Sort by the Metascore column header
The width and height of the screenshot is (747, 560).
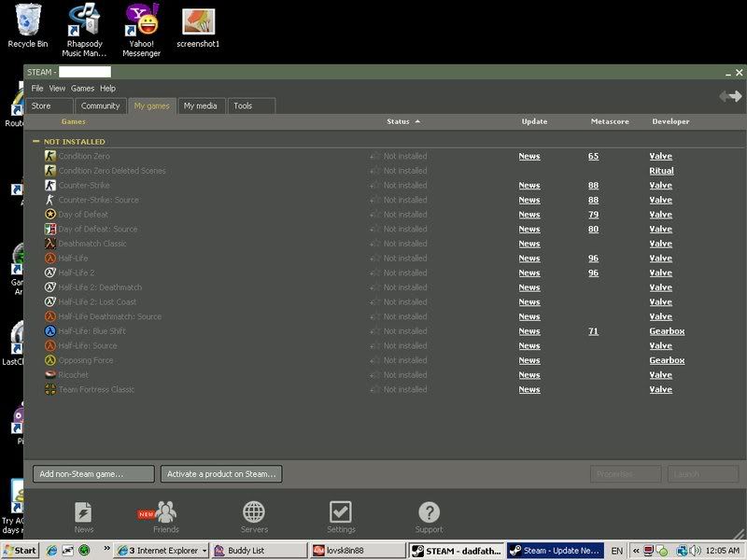(x=610, y=121)
